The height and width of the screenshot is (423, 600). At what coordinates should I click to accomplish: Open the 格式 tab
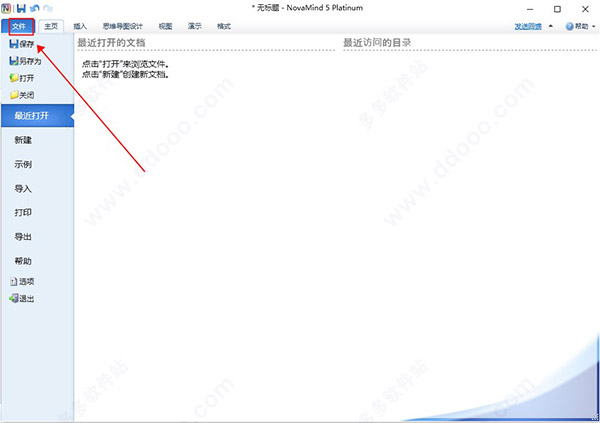tap(224, 26)
